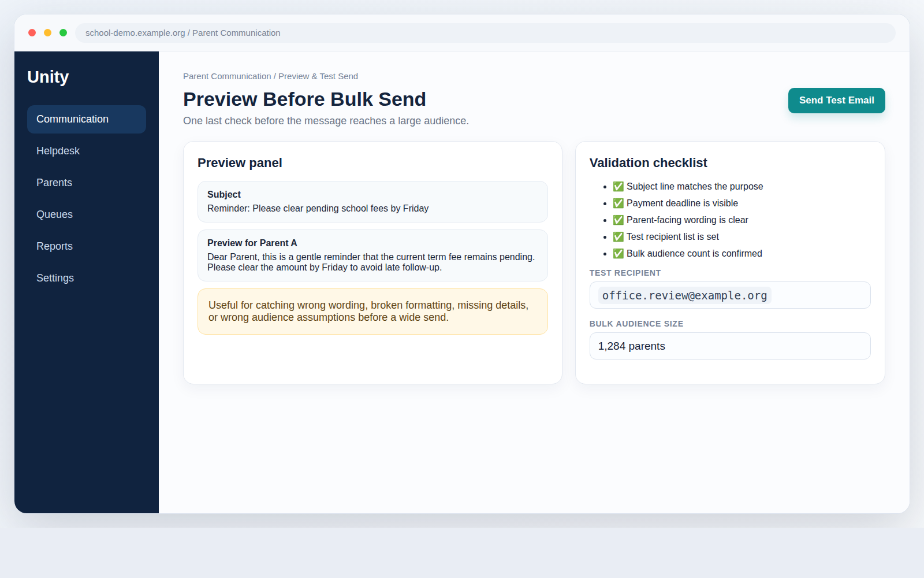
Task: Go to Helpdesk in the sidebar
Action: point(87,151)
